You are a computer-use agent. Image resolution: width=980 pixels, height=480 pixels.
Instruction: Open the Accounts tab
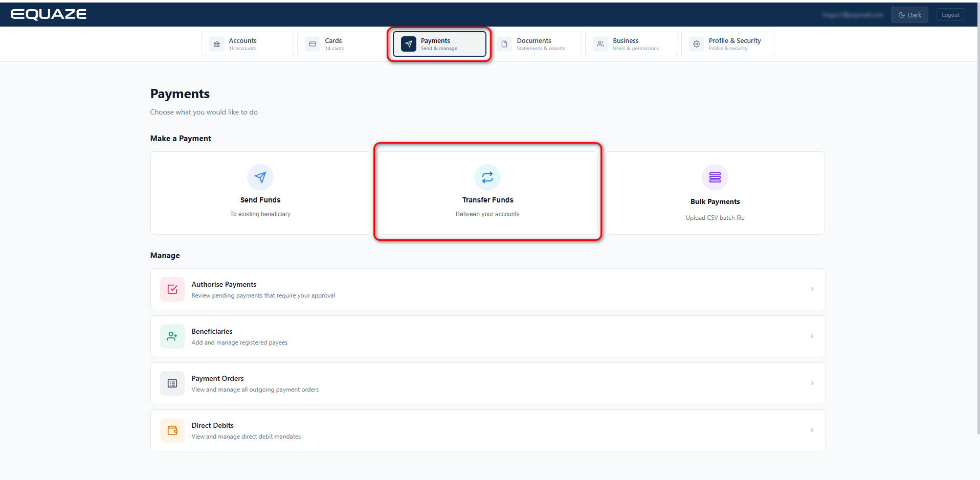tap(248, 44)
